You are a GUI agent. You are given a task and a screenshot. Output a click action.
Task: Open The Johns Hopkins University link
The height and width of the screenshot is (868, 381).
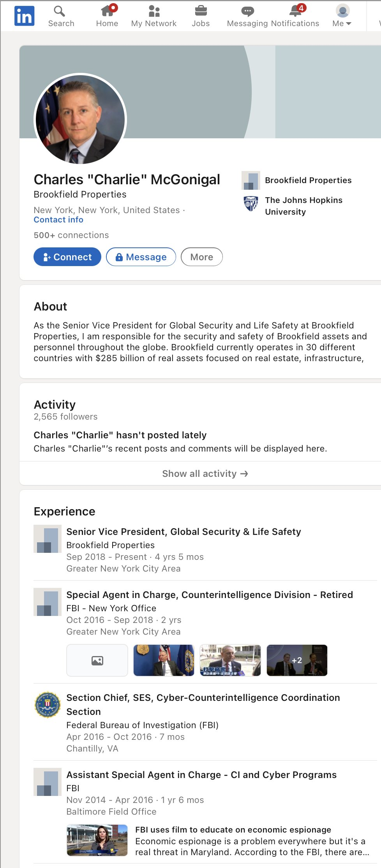pyautogui.click(x=303, y=206)
